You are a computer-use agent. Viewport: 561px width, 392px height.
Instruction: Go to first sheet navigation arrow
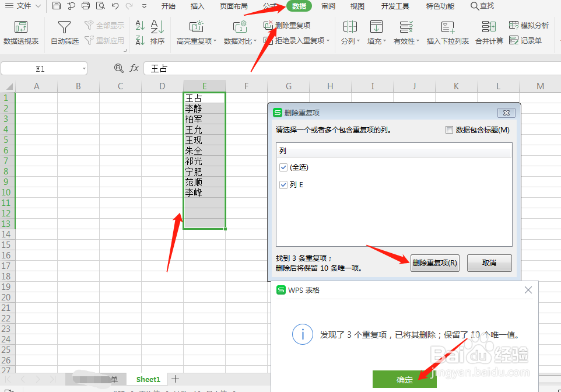click(x=8, y=379)
